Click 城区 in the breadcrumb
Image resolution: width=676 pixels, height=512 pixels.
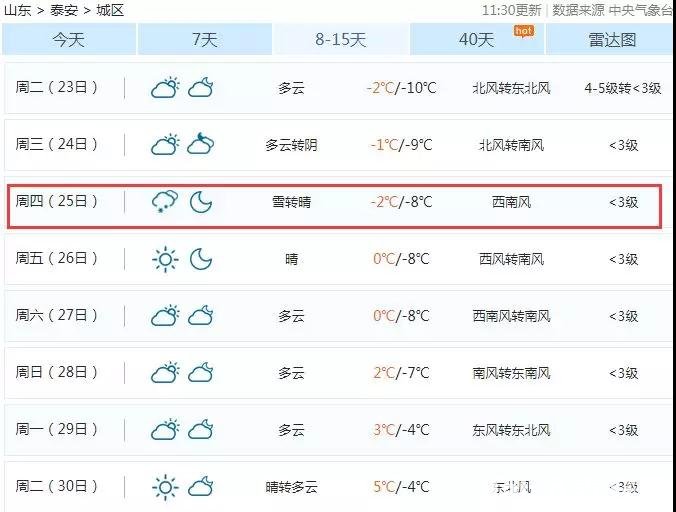(x=110, y=10)
